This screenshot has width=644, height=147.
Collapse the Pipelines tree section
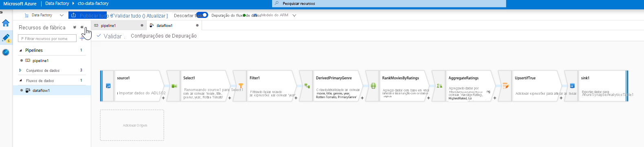pyautogui.click(x=21, y=50)
